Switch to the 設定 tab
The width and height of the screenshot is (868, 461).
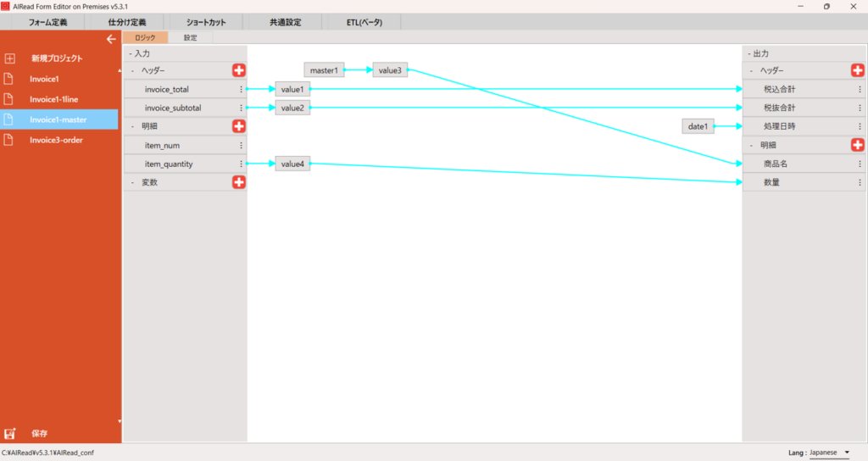(190, 38)
